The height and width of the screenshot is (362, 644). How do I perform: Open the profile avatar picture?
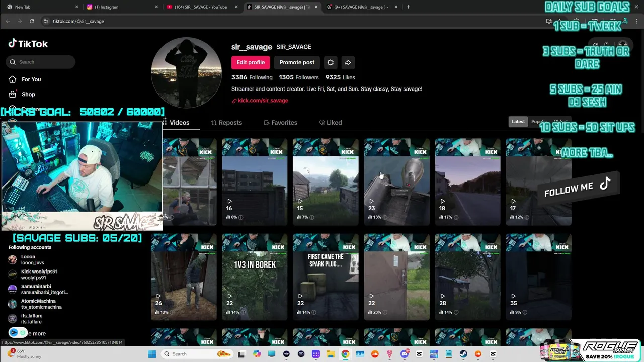(187, 72)
